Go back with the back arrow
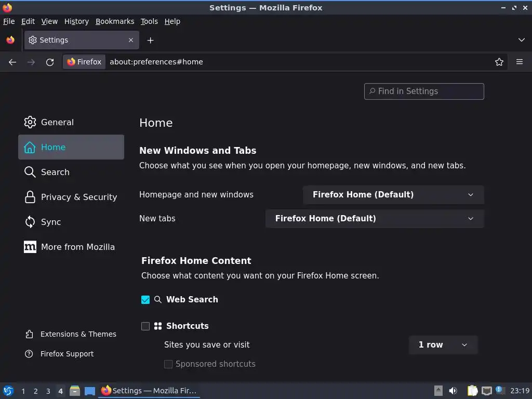This screenshot has height=399, width=532. [x=12, y=62]
